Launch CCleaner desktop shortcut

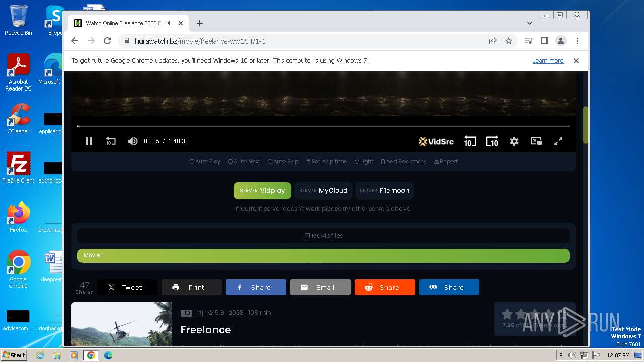pyautogui.click(x=18, y=119)
